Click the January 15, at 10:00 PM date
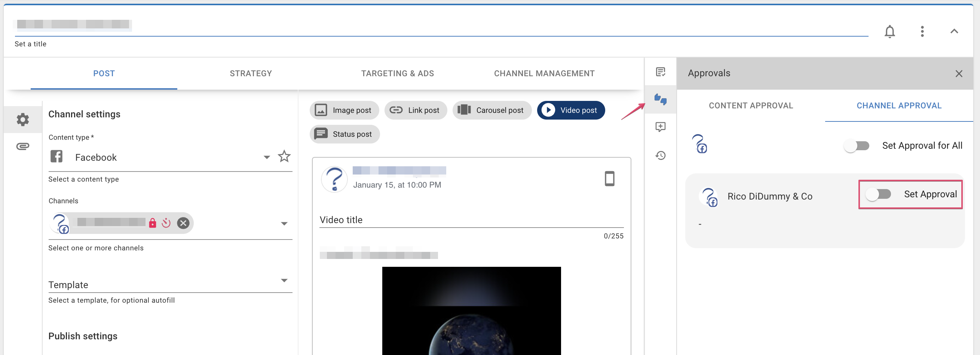This screenshot has height=355, width=980. click(397, 185)
